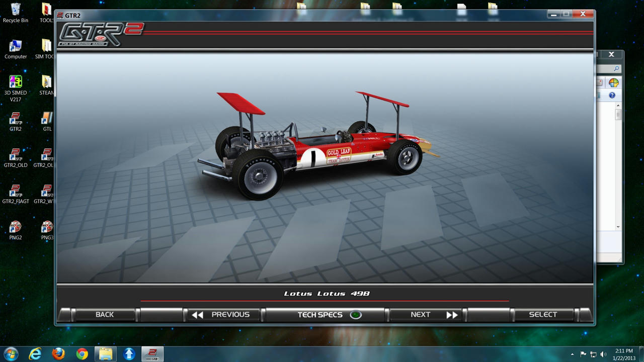Viewport: 644px width, 362px height.
Task: Click the car name 'Lotus Lotus 49B'
Action: [327, 294]
